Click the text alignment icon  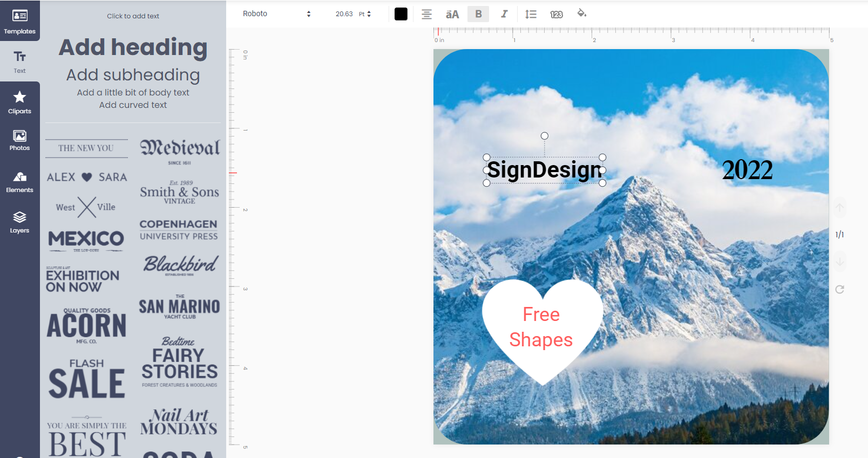click(x=426, y=14)
